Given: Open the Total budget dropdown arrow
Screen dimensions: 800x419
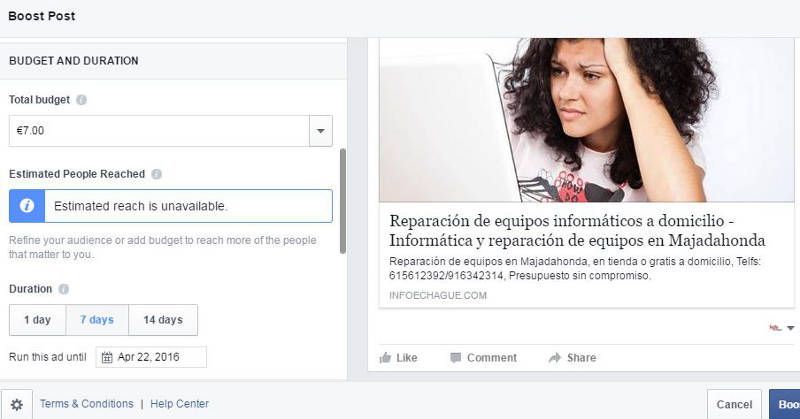Looking at the screenshot, I should coord(320,131).
